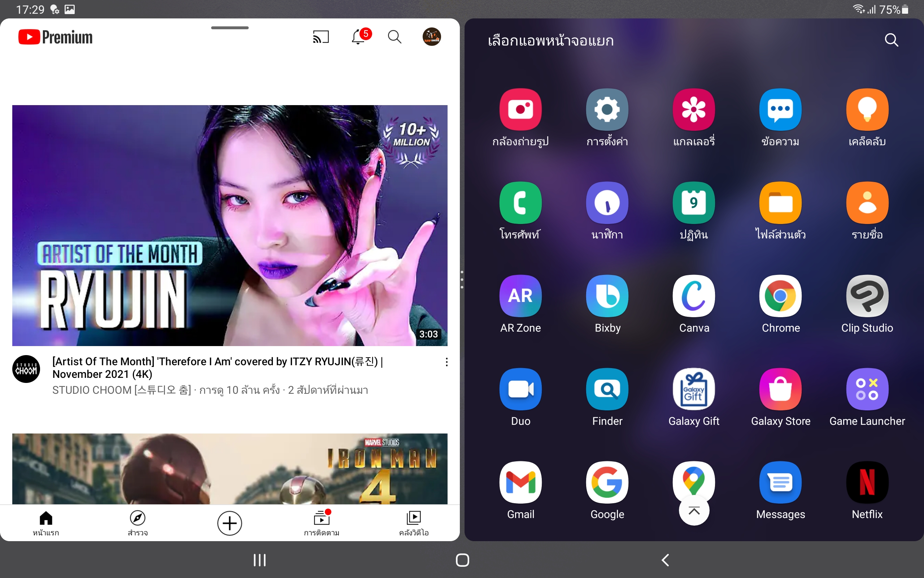Open the Tips app (เคล็ดลับ)

867,110
